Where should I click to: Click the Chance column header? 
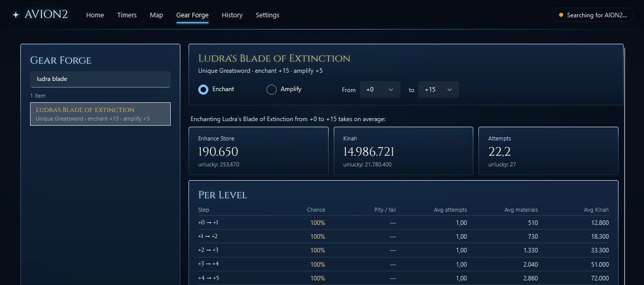pos(316,210)
